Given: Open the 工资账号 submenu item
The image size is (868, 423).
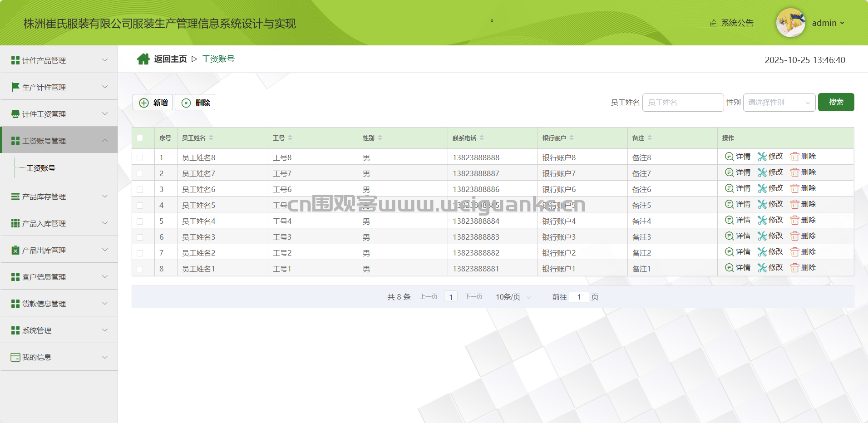Looking at the screenshot, I should point(41,168).
